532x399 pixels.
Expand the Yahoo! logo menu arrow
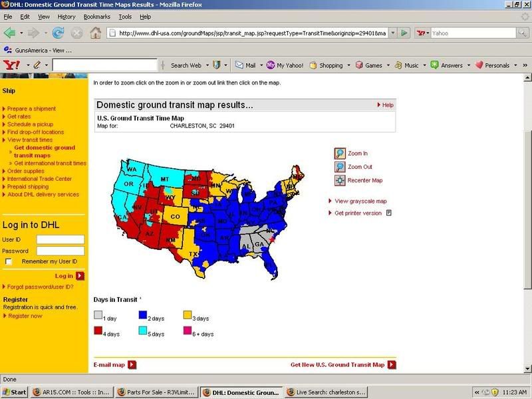pyautogui.click(x=28, y=65)
